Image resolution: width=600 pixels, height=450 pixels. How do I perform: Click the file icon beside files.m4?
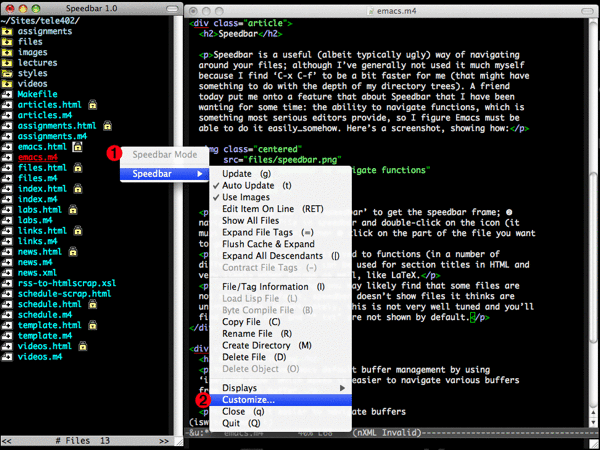7,178
